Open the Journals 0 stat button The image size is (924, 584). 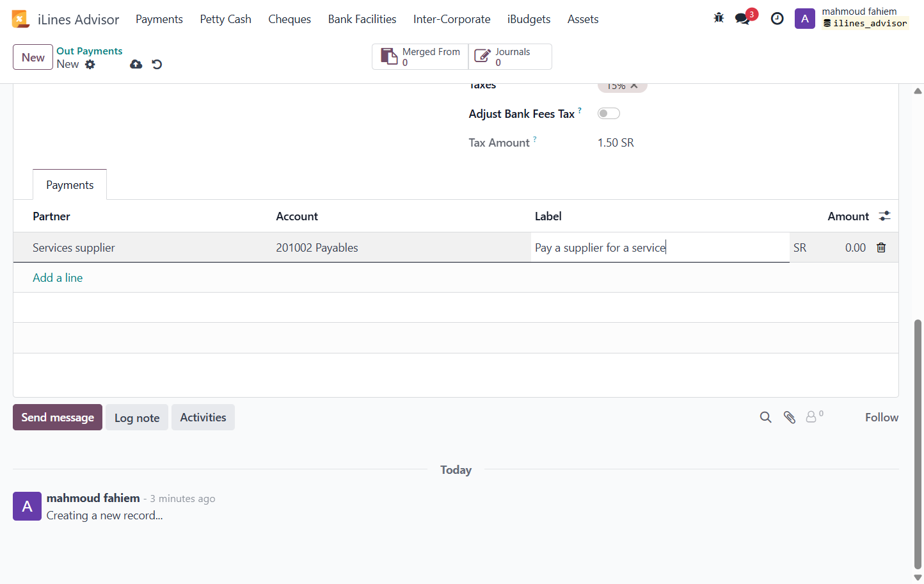(x=510, y=56)
